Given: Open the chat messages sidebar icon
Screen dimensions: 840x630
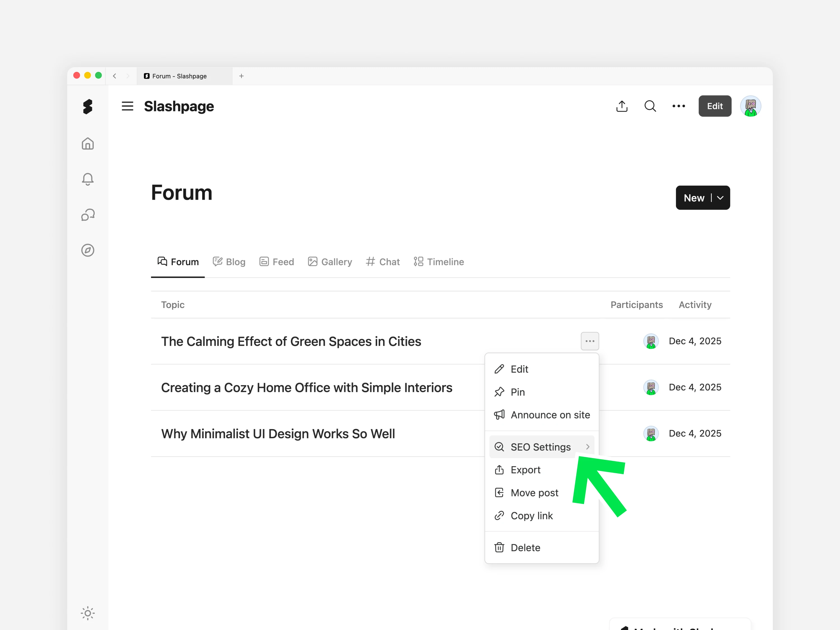Looking at the screenshot, I should [88, 215].
